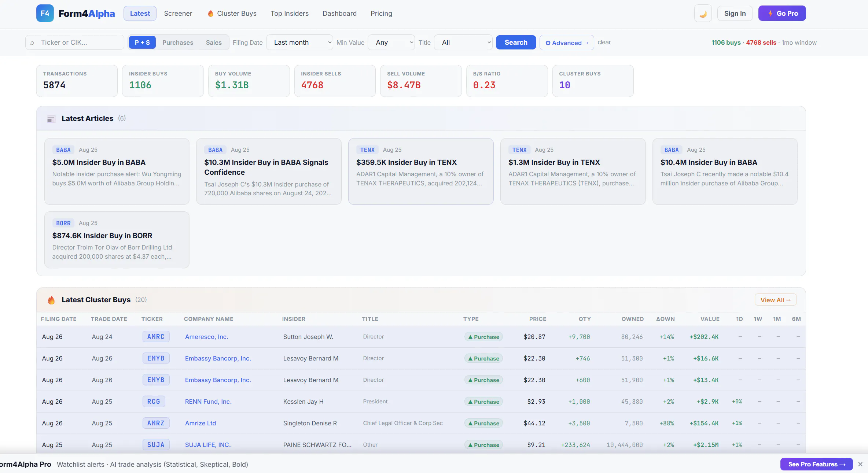Click the RCG ticker badge
Screen dimensions: 868x473
click(154, 402)
